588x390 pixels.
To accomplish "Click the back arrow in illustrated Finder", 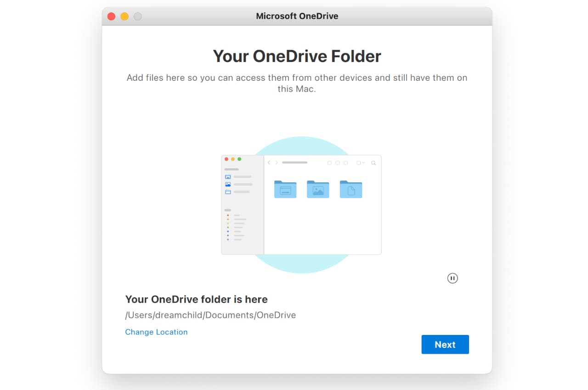I will pyautogui.click(x=269, y=163).
